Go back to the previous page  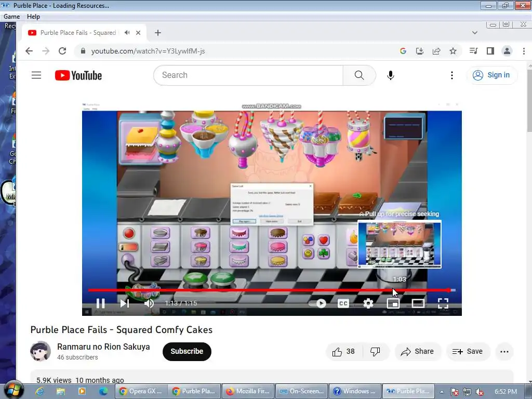[x=29, y=51]
